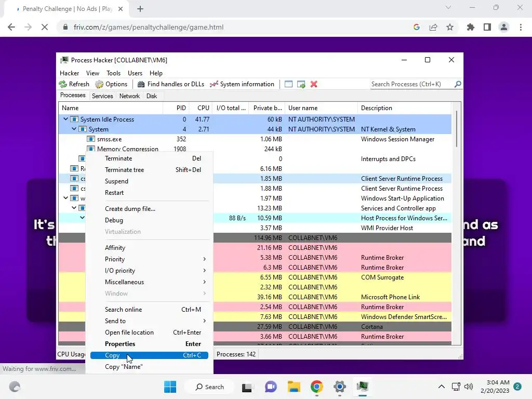Click the System Idle Process icon

pos(74,119)
